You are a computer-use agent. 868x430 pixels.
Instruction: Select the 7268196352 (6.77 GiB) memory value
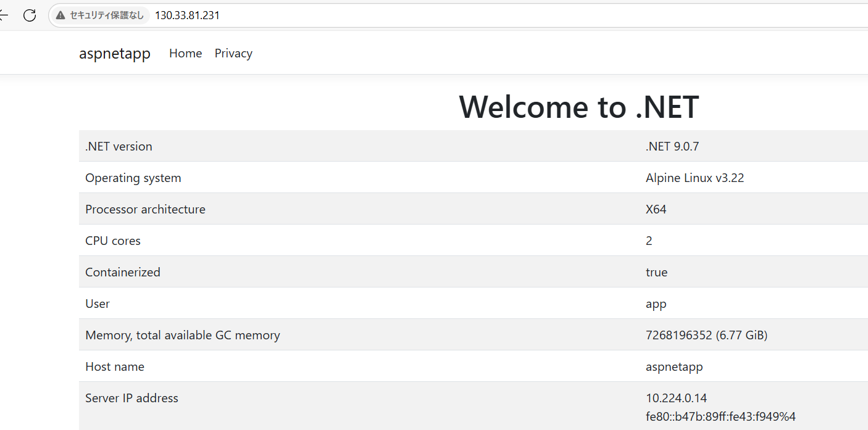pos(706,335)
